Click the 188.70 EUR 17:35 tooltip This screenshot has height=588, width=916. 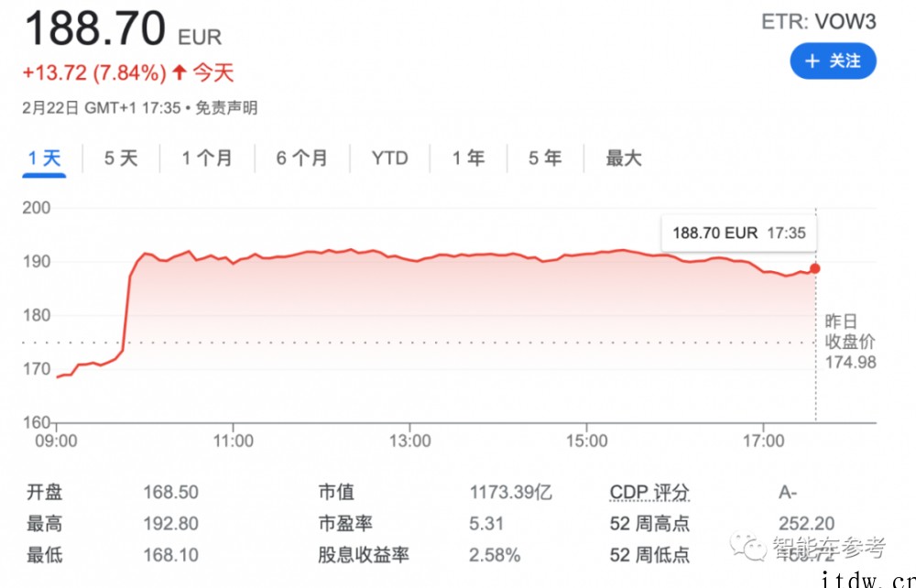tap(739, 233)
